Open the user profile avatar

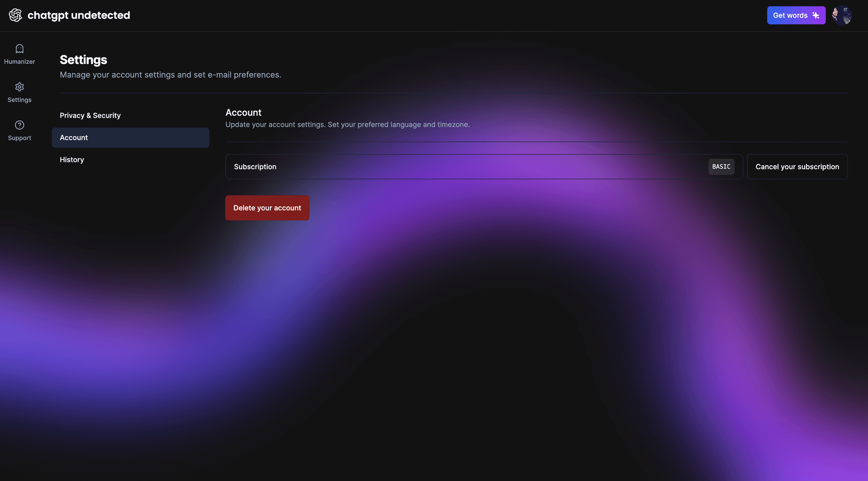[842, 15]
